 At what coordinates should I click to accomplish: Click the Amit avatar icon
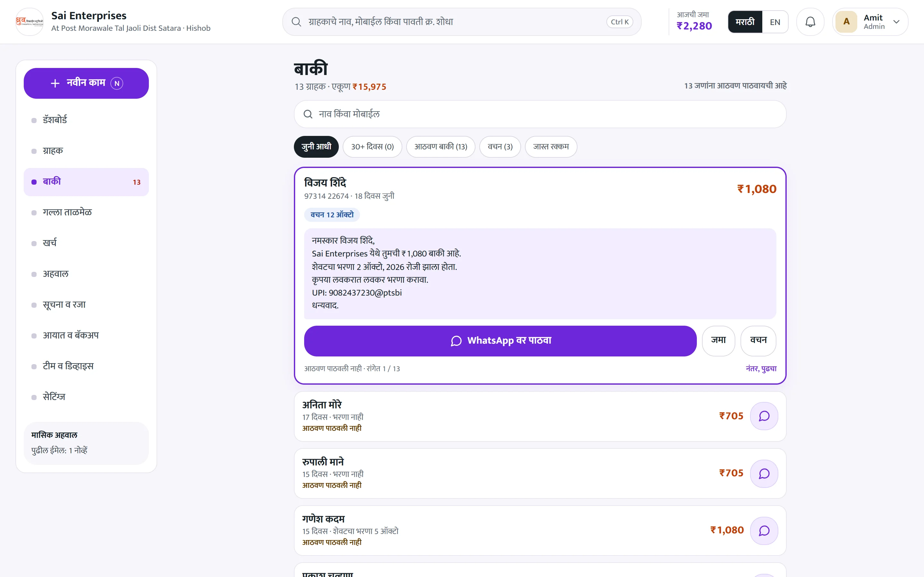[846, 22]
